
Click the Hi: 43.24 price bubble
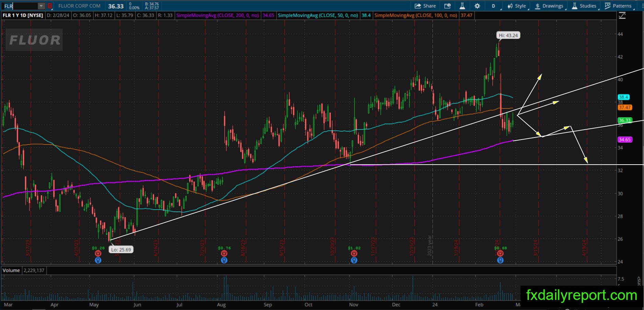point(508,35)
